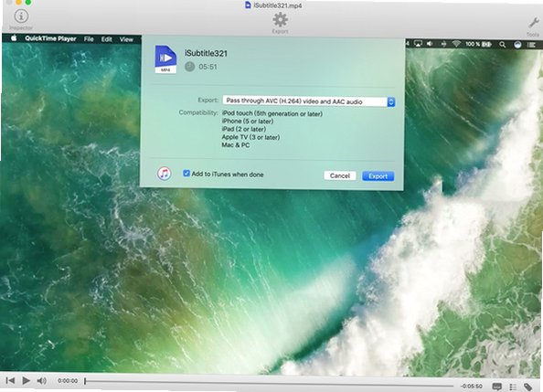Screen dimensions: 543x392
Task: Click the clock icon beside 05:51
Action: tap(189, 67)
